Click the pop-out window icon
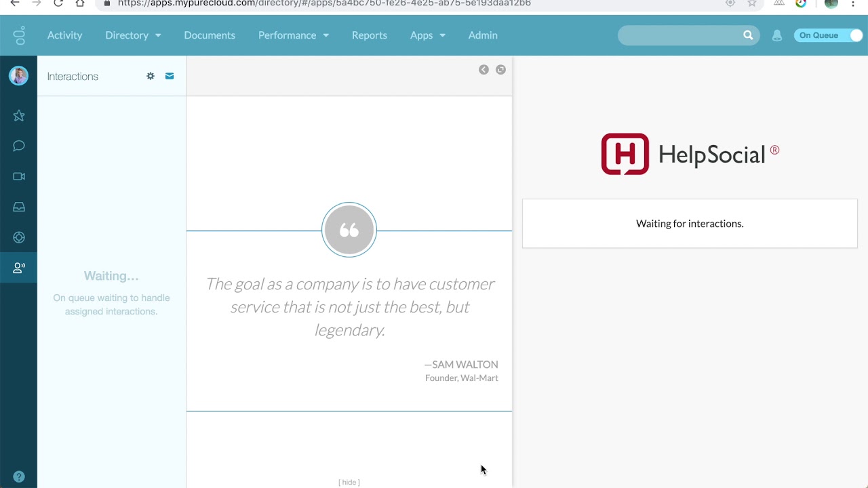This screenshot has width=868, height=488. [x=500, y=70]
